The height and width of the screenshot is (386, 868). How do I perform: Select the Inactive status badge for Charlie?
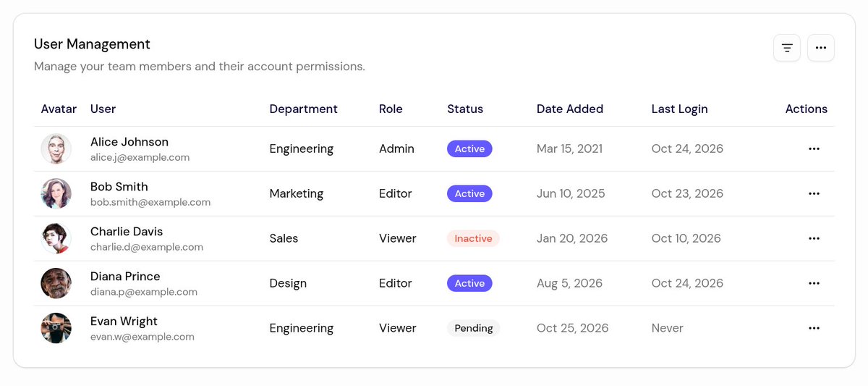(x=473, y=238)
